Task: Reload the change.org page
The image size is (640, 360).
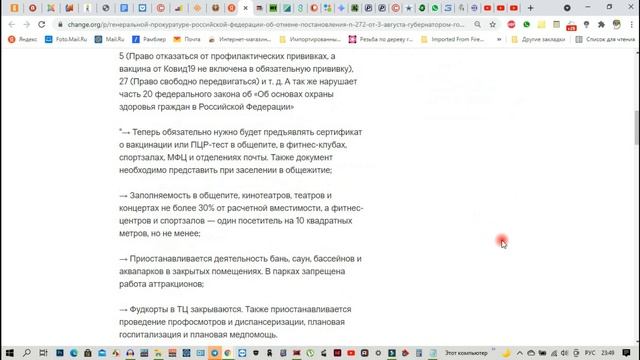Action: [42, 24]
